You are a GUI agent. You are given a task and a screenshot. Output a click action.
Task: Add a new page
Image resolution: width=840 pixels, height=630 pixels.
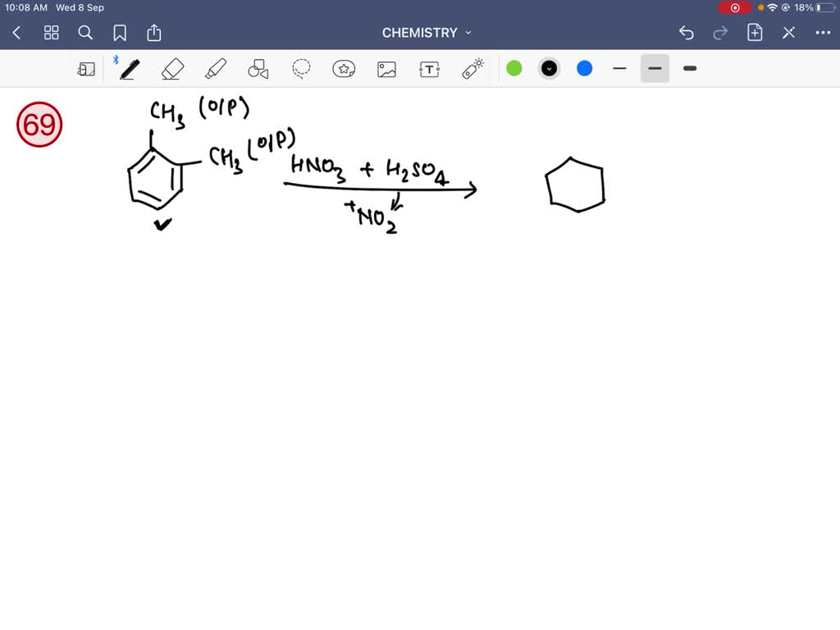tap(754, 33)
